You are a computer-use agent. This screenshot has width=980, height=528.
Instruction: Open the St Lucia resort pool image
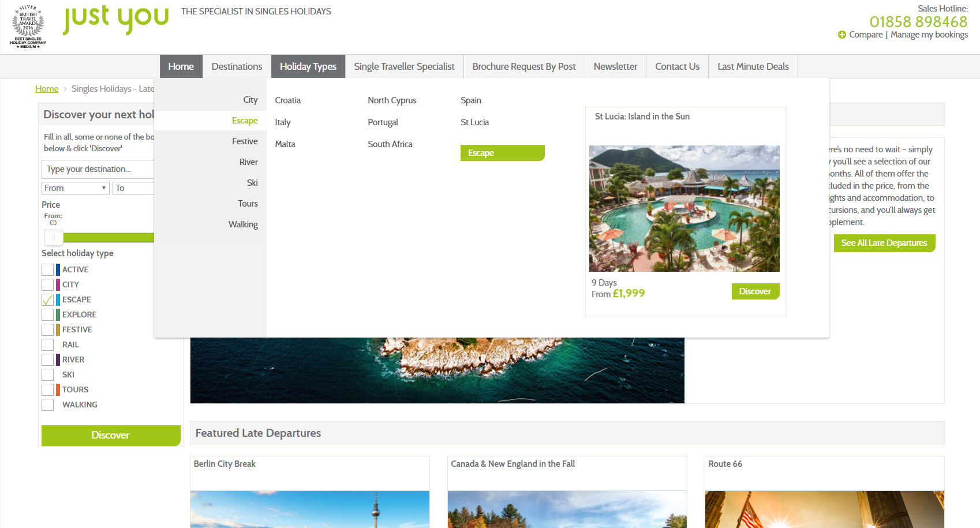pyautogui.click(x=684, y=208)
